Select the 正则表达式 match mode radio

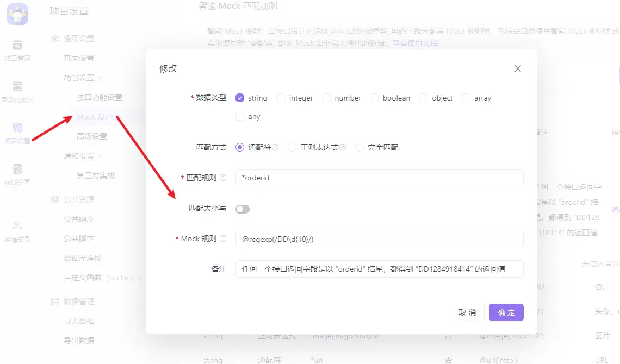(292, 147)
